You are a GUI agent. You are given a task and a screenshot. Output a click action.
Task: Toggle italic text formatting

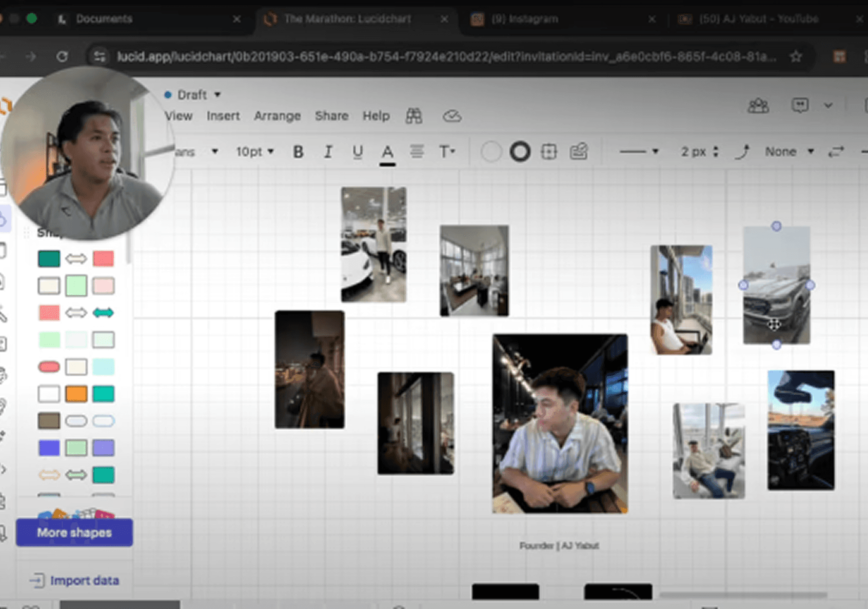point(328,152)
